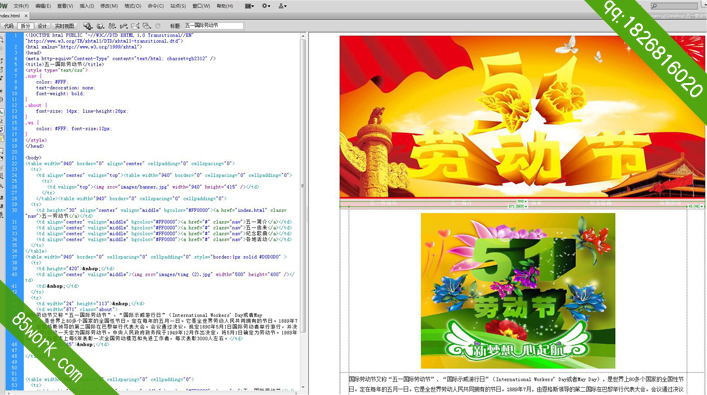Select the green 51 劳动节 image in design view
The height and width of the screenshot is (395, 707).
[518, 290]
